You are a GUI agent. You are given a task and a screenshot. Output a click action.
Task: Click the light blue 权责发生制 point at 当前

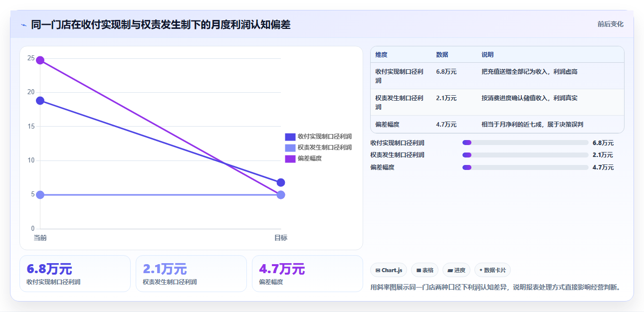coord(40,194)
